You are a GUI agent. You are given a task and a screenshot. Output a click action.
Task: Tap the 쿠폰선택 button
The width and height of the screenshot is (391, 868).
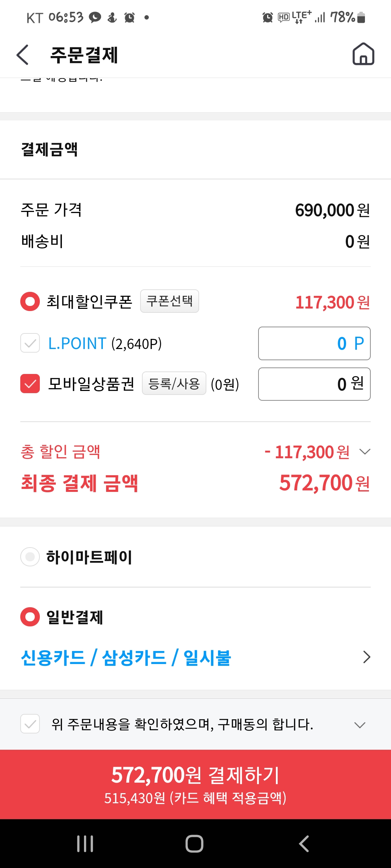click(x=169, y=301)
